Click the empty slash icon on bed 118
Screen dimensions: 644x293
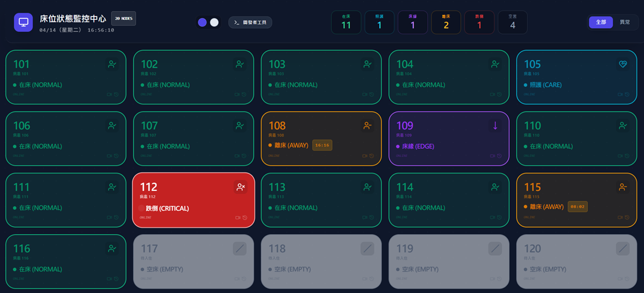click(x=367, y=249)
